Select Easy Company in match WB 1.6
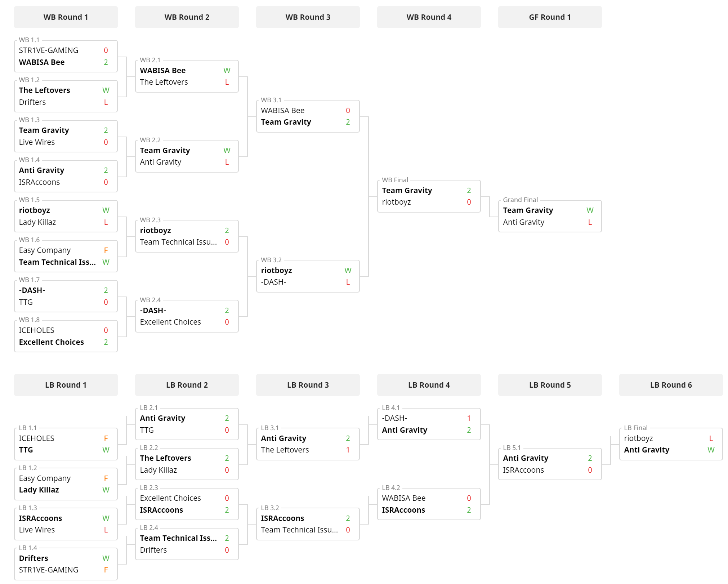Screen dimensions: 728x584 (x=45, y=250)
